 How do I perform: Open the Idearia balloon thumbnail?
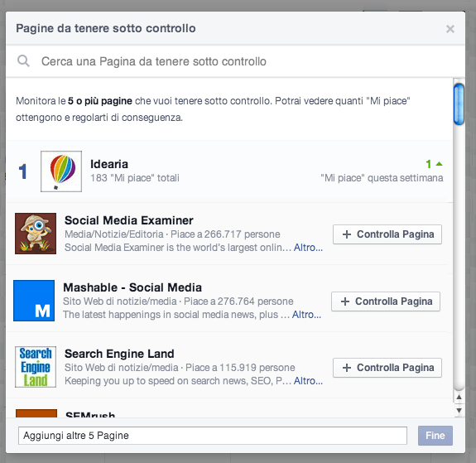tap(61, 171)
